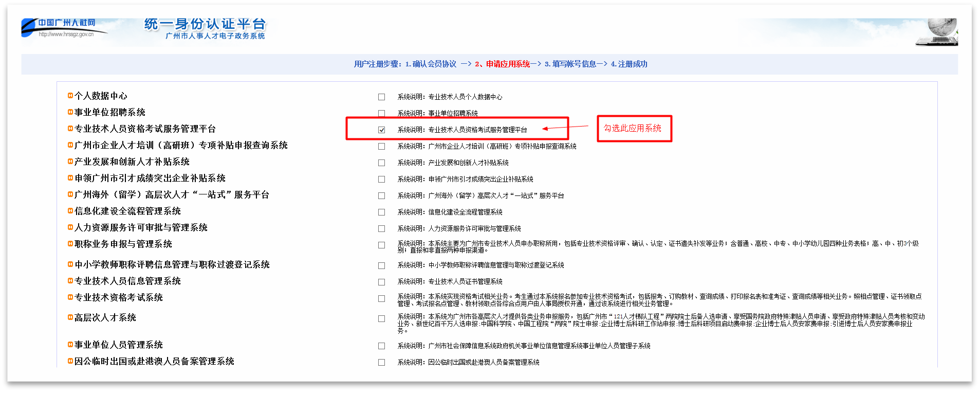
Task: Go to step 1 确认会员协议
Action: (431, 64)
